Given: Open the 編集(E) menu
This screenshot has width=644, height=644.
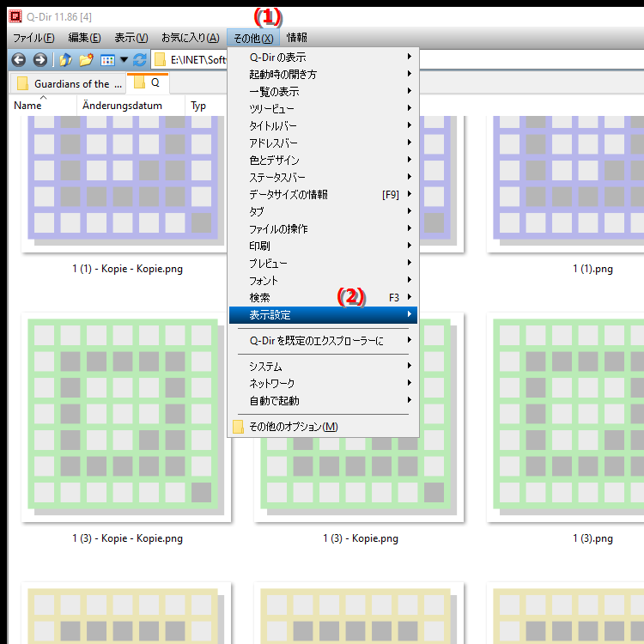Looking at the screenshot, I should pyautogui.click(x=84, y=38).
